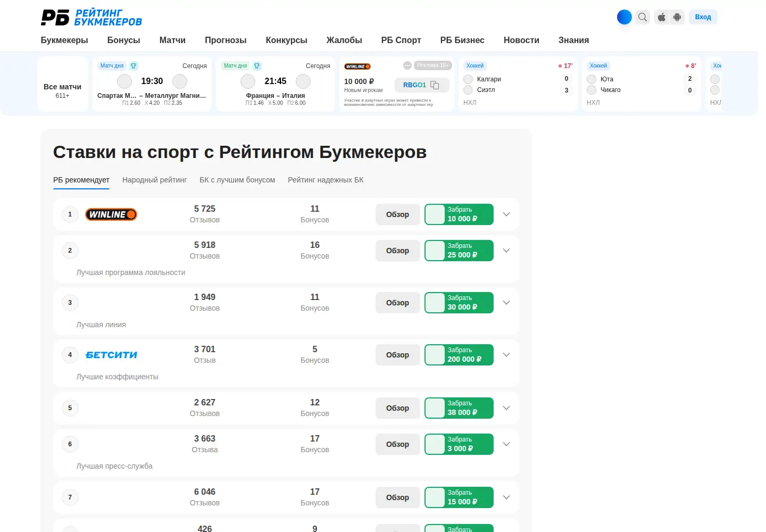Open the Обзор button for Winline

point(398,214)
